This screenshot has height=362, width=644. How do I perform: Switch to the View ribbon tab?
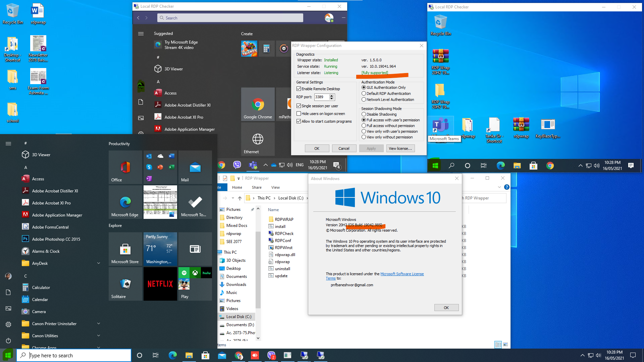point(275,187)
